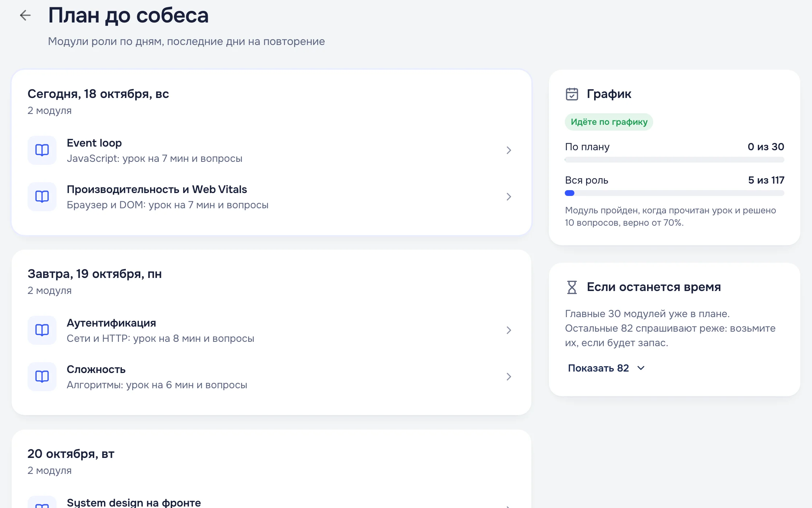Click the Модули роли по дням subtitle
This screenshot has width=812, height=508.
click(186, 41)
